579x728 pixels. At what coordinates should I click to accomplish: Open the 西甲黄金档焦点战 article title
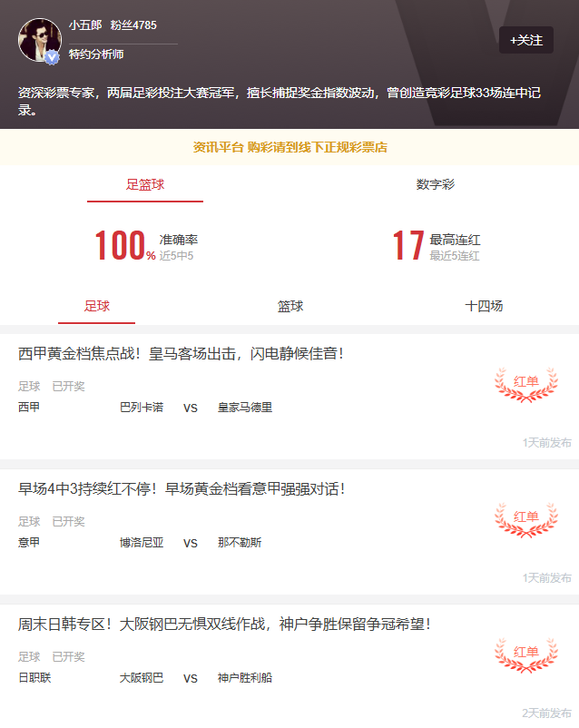tap(182, 353)
